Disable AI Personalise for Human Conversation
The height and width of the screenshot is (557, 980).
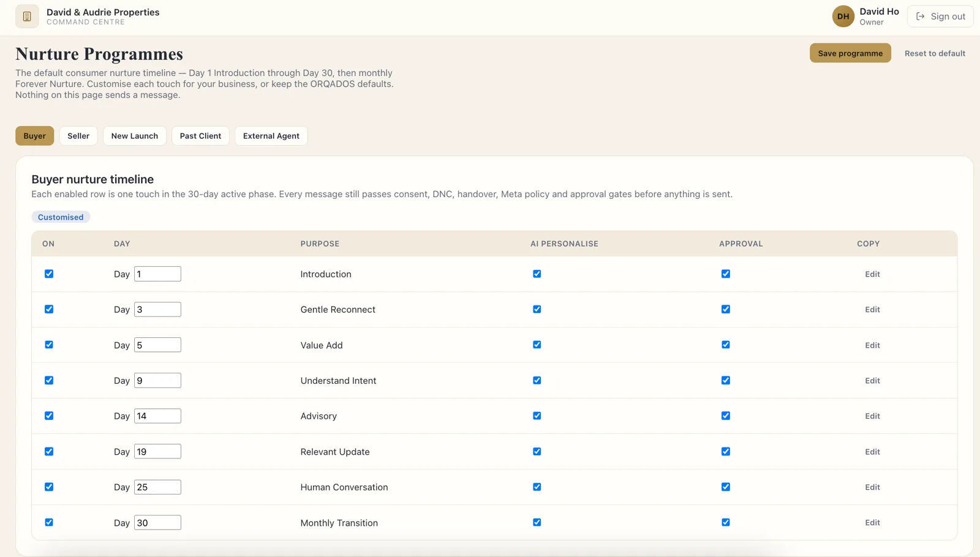point(537,487)
